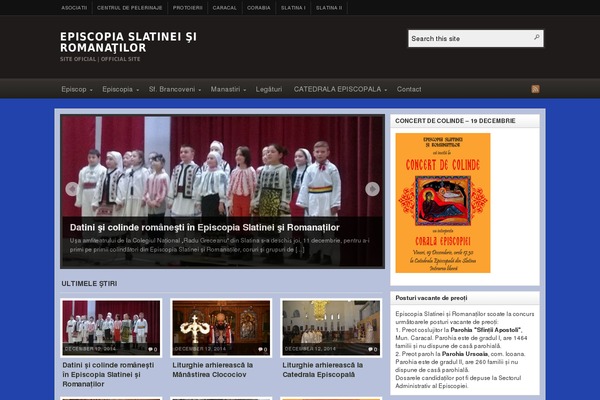The image size is (600, 400).
Task: Open the Concert de Colinde poster image
Action: point(442,203)
